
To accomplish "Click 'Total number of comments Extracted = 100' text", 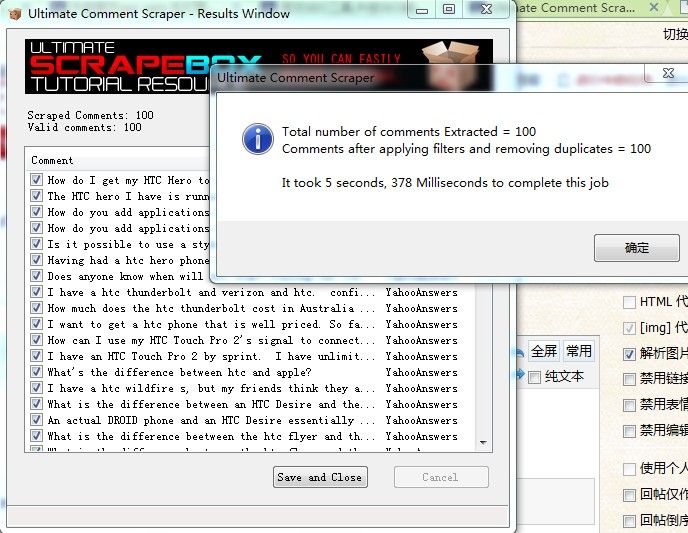I will tap(409, 132).
